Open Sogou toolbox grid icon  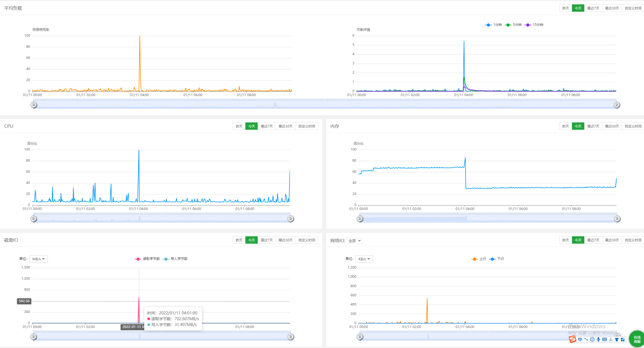623,339
